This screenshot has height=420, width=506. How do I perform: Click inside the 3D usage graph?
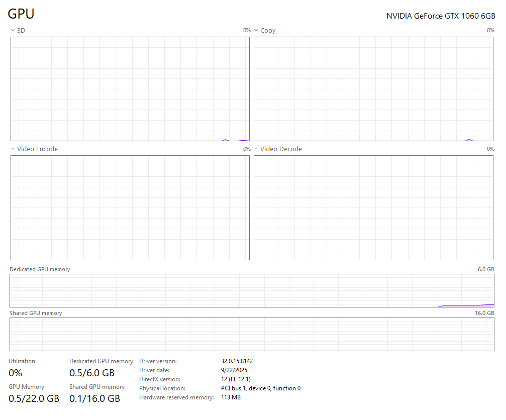pyautogui.click(x=130, y=89)
